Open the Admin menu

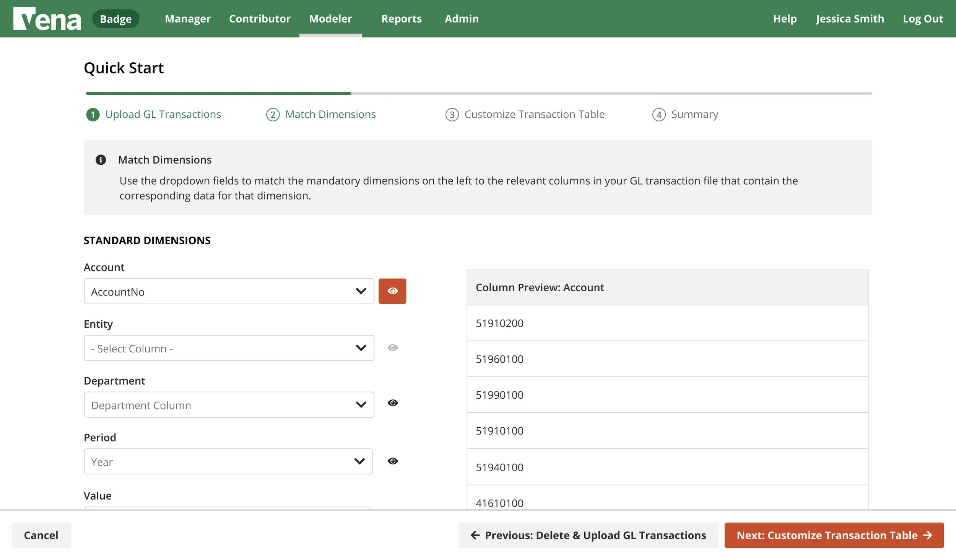461,18
